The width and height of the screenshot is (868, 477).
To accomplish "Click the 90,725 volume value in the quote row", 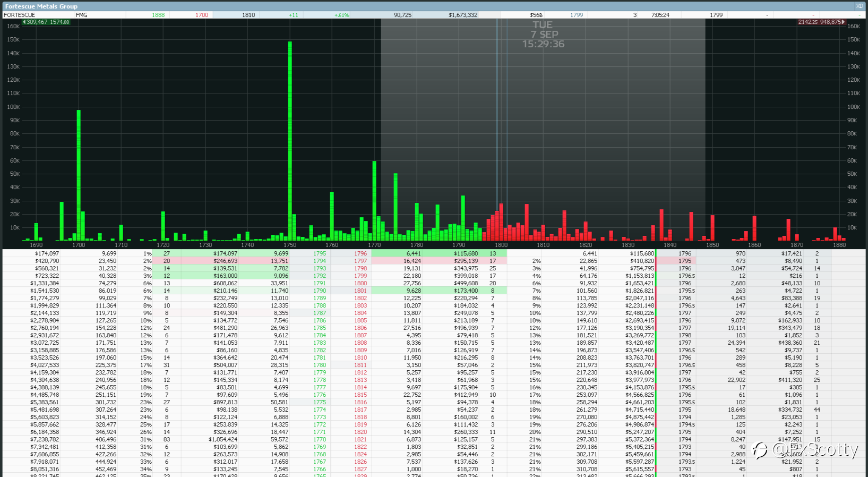I will point(402,15).
